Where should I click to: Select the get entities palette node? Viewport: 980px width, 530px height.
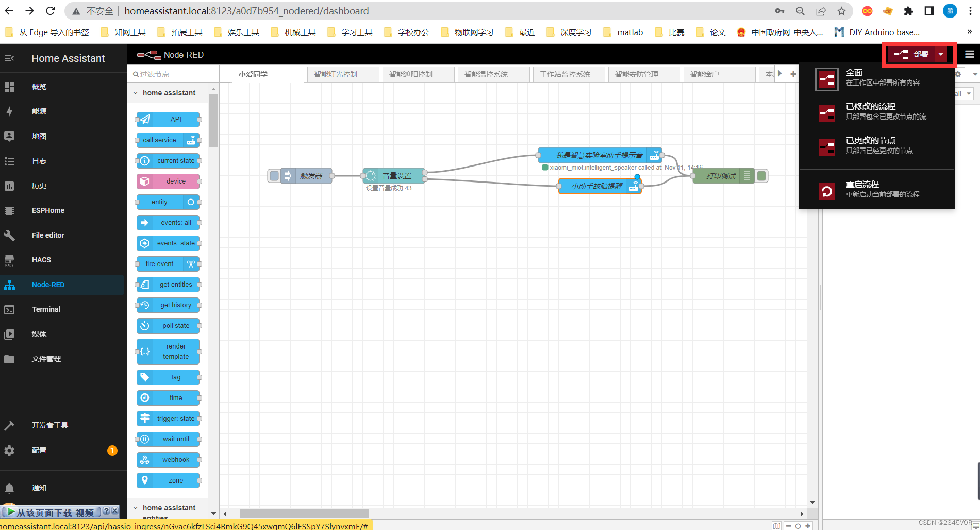[x=168, y=285]
